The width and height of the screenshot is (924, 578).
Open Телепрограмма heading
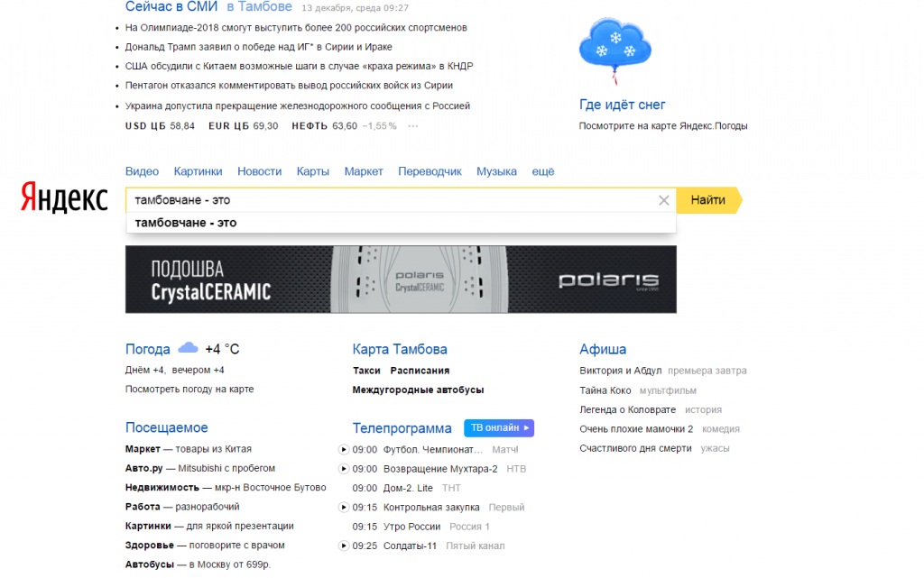coord(402,428)
